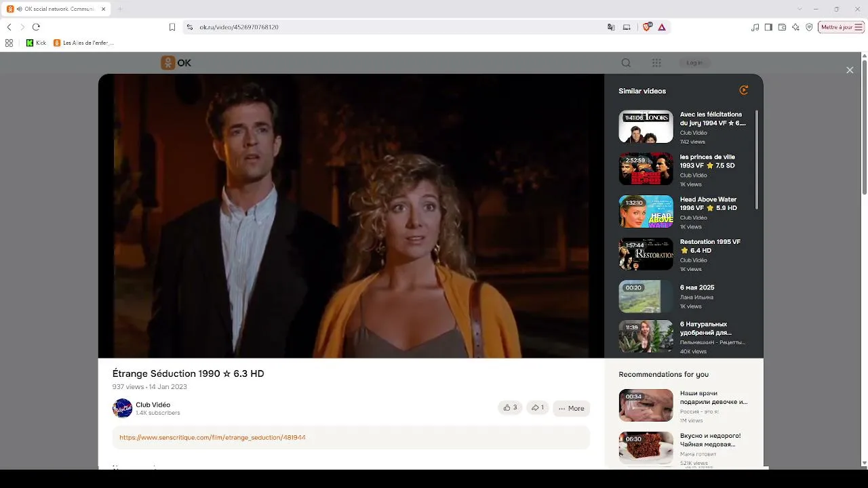Open Leo AI assistant icon
868x488 pixels.
pos(795,27)
